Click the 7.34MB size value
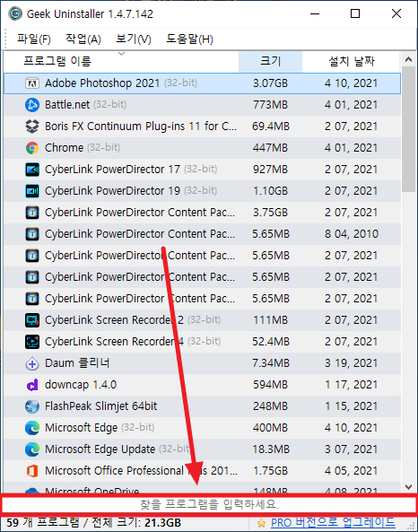Screen dimensions: 418x532 pyautogui.click(x=270, y=363)
